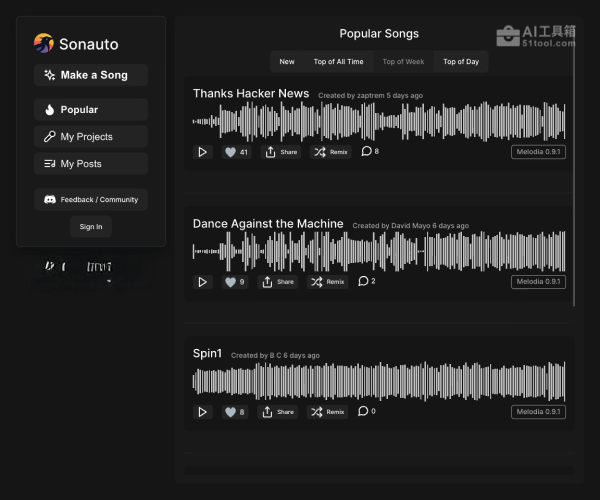The width and height of the screenshot is (600, 500).
Task: Play the Thanks Hacker News song
Action: tap(203, 152)
